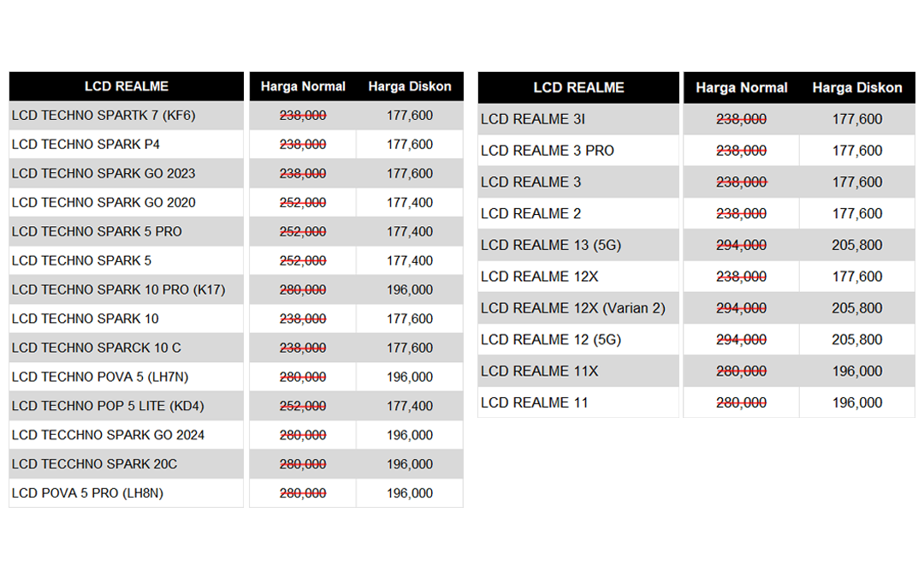Click LCD REALME 12 (5G) product name
The width and height of the screenshot is (924, 578).
pos(551,340)
